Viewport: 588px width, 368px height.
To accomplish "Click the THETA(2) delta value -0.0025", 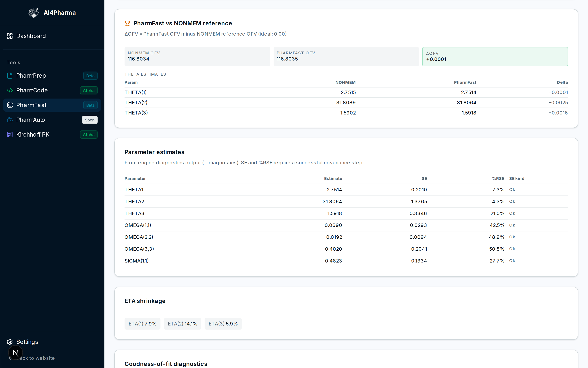I will (x=558, y=103).
